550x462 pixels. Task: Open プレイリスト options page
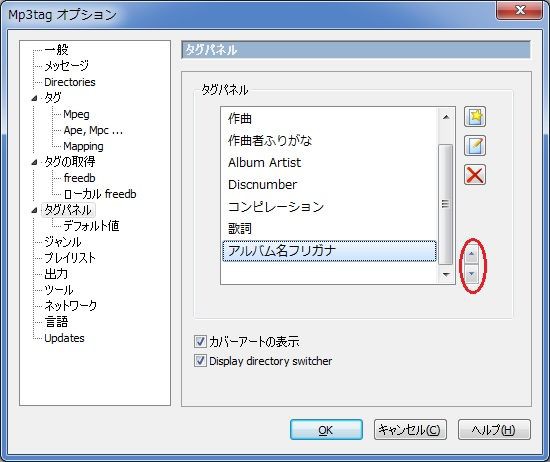[70, 258]
